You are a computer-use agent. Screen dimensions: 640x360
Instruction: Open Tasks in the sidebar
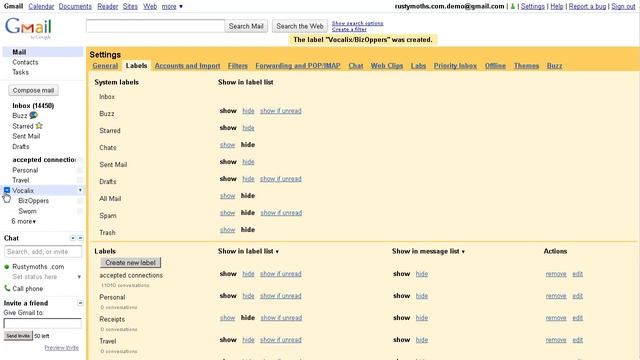(20, 72)
